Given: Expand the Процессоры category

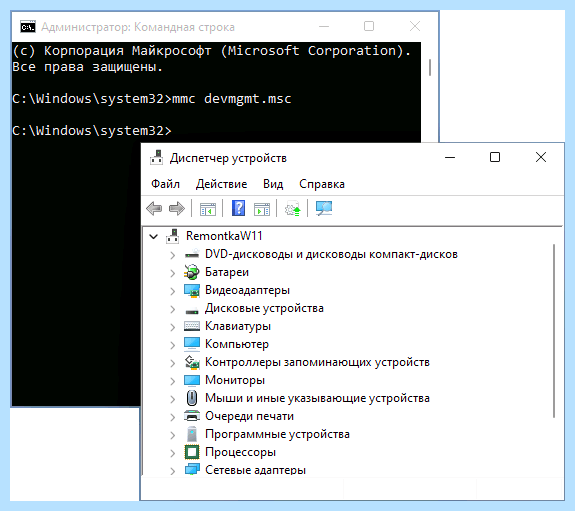Looking at the screenshot, I should (172, 453).
